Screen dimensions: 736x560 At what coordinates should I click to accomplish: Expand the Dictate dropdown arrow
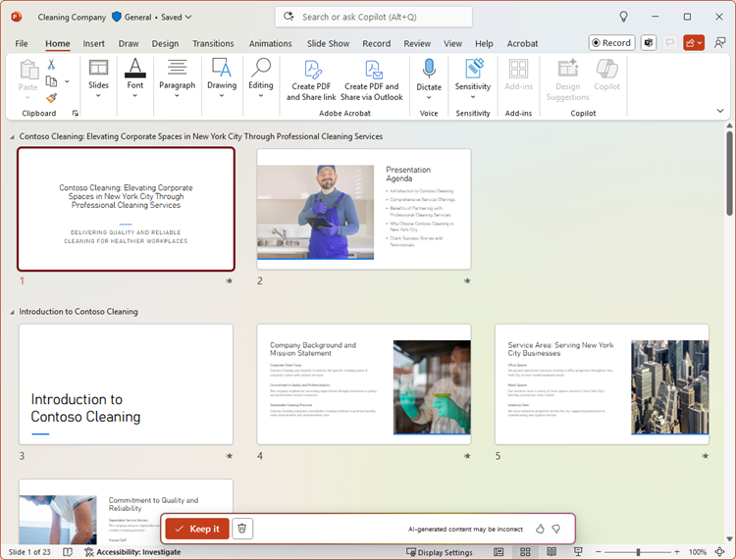[429, 97]
